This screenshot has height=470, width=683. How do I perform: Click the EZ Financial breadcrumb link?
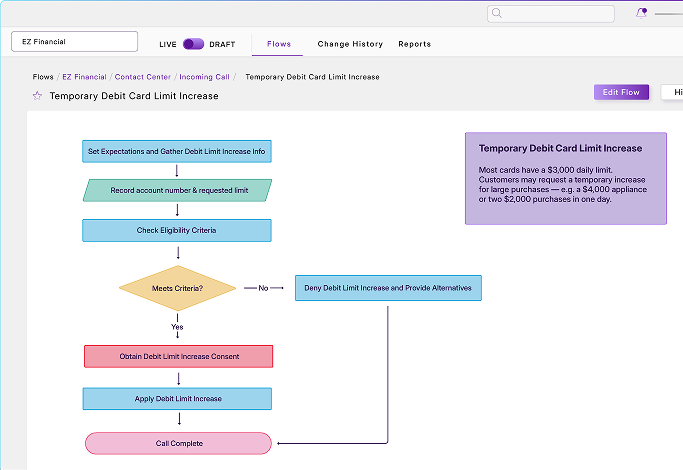(84, 77)
